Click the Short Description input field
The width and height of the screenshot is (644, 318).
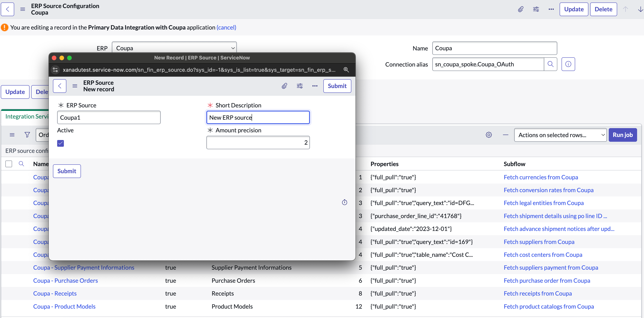point(258,118)
